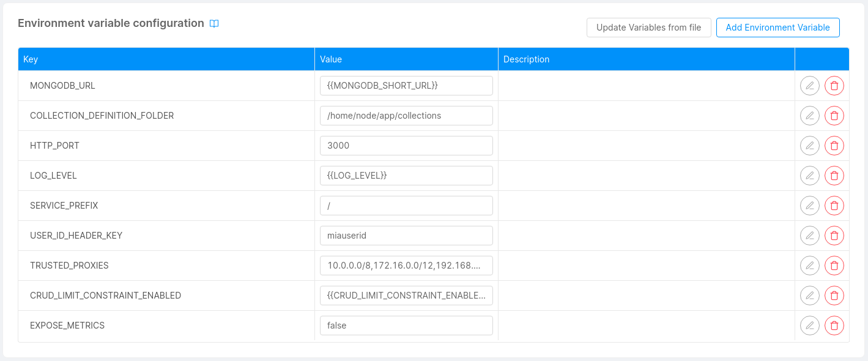Image resolution: width=868 pixels, height=361 pixels.
Task: Delete the EXPOSE_METRICS variable
Action: [834, 326]
